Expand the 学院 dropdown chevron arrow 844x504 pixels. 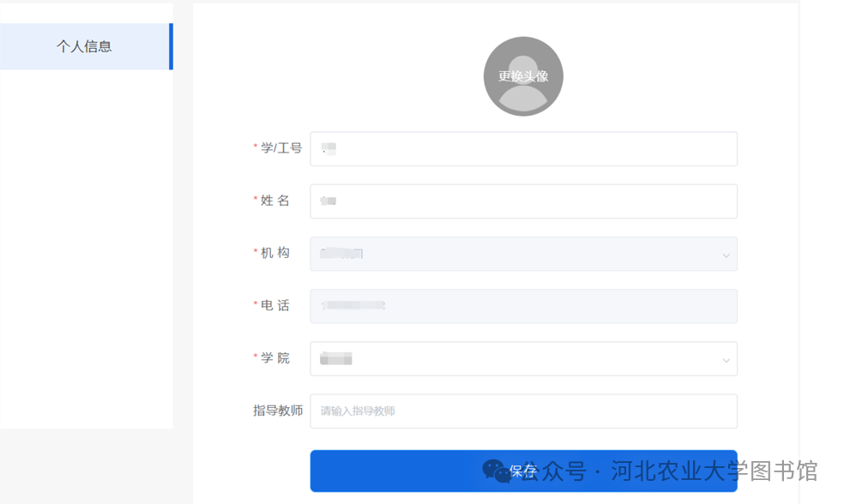point(726,360)
